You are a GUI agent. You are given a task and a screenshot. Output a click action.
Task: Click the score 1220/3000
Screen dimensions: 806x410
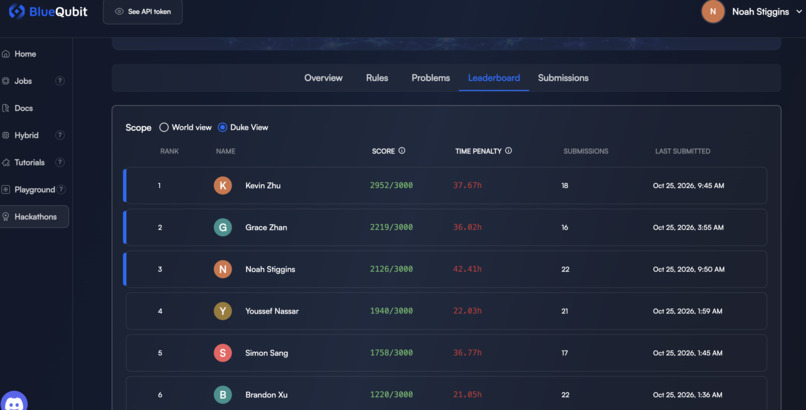(x=391, y=395)
